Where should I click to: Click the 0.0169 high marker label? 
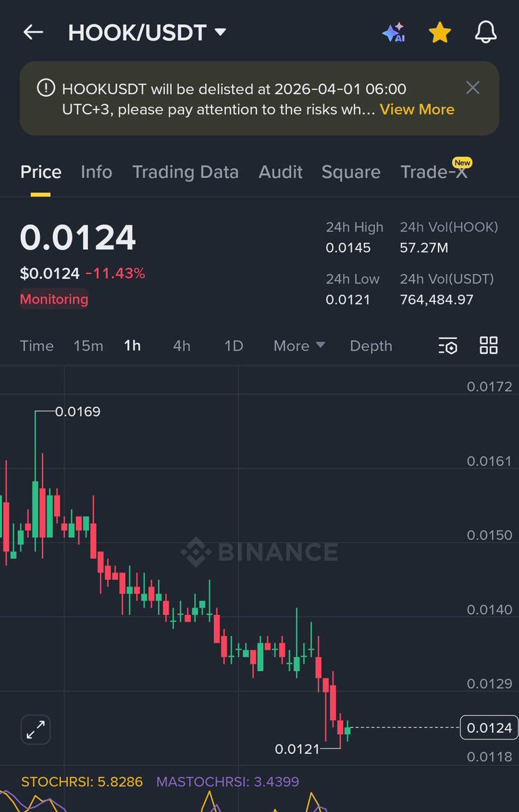point(78,411)
